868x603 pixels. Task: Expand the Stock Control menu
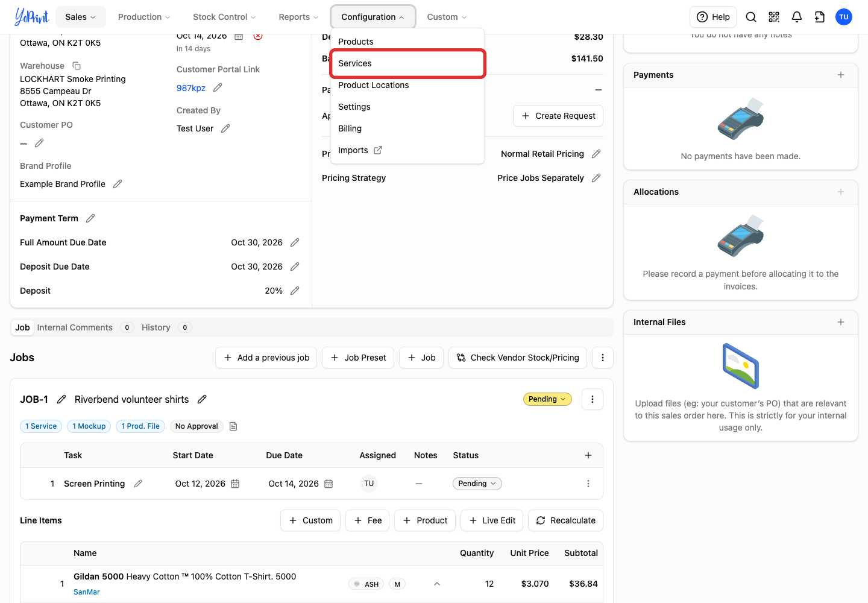click(x=224, y=17)
